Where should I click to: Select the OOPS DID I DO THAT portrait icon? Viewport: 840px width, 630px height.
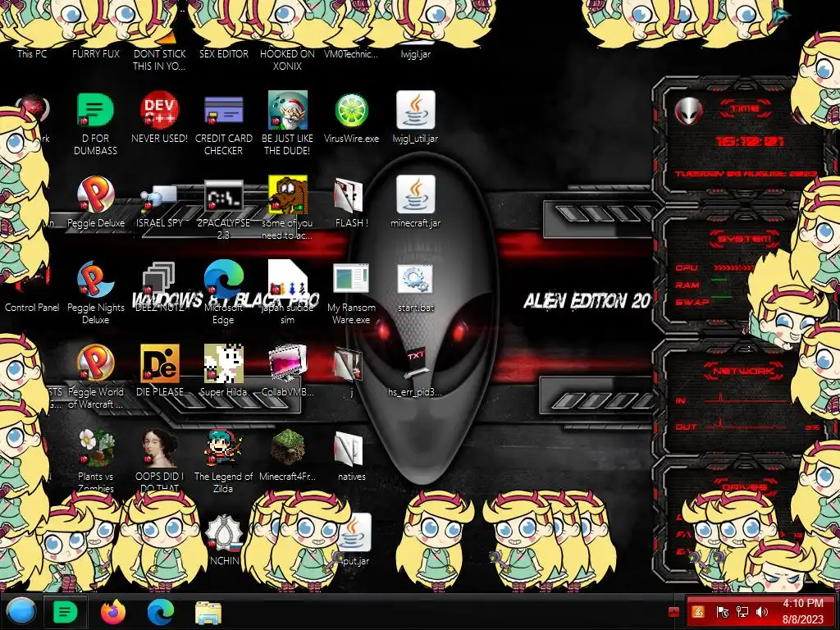[159, 448]
